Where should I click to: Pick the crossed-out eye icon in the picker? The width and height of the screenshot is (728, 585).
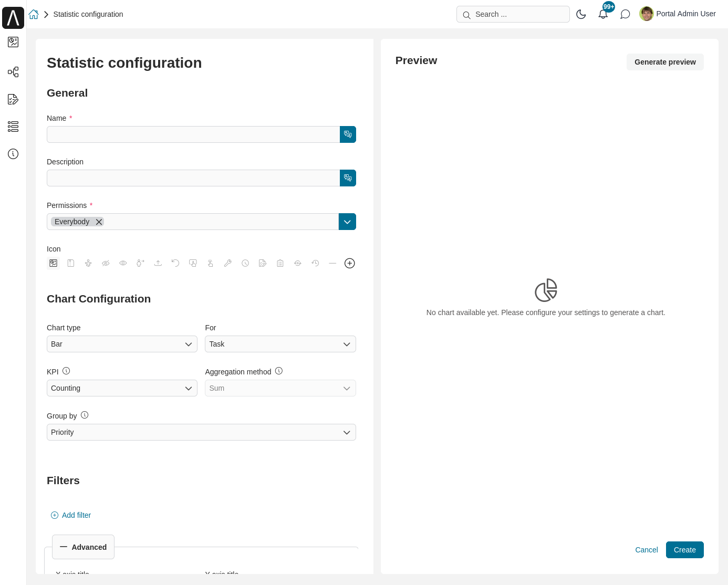pos(106,263)
